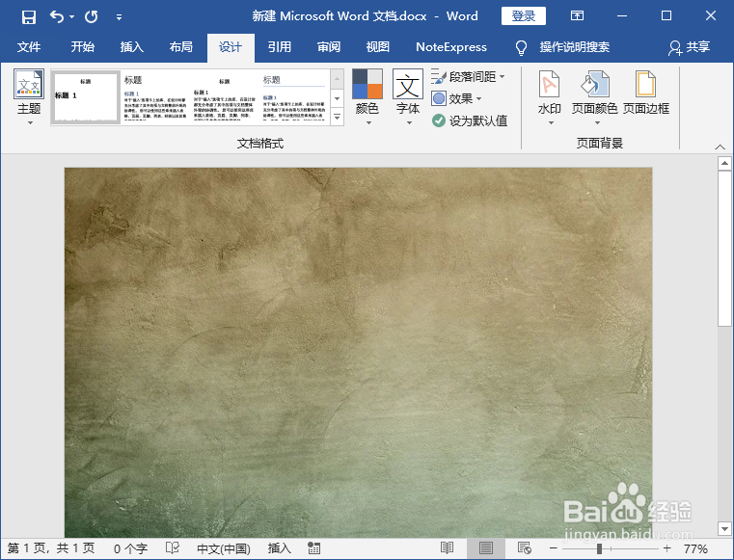Click the 中文(中国) language indicator

[224, 548]
